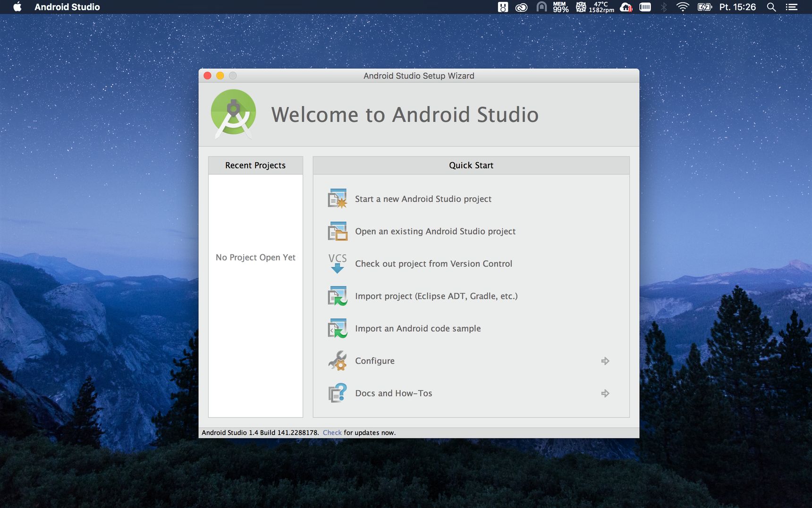The height and width of the screenshot is (508, 812).
Task: Expand the Docs and How-Tos arrow
Action: pos(605,393)
